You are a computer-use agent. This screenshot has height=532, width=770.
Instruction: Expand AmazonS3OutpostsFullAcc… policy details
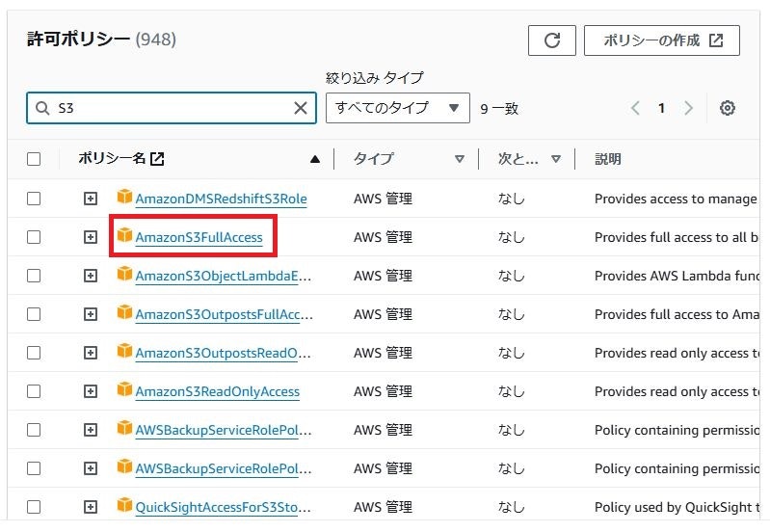pyautogui.click(x=91, y=314)
